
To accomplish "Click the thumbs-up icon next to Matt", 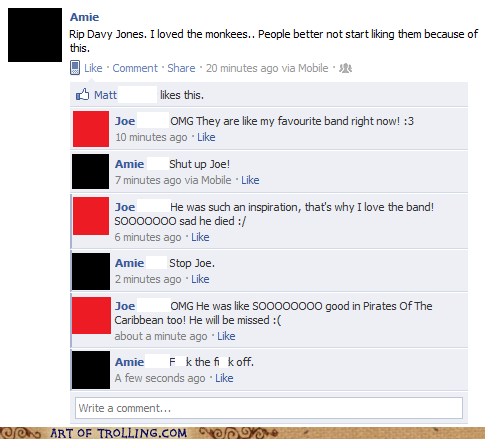I will (x=83, y=95).
